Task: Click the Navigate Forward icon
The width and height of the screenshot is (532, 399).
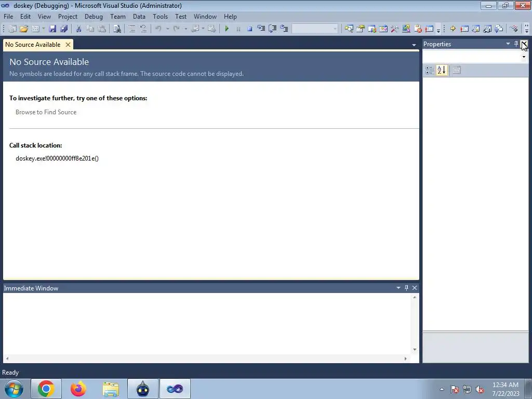Action: 212,29
